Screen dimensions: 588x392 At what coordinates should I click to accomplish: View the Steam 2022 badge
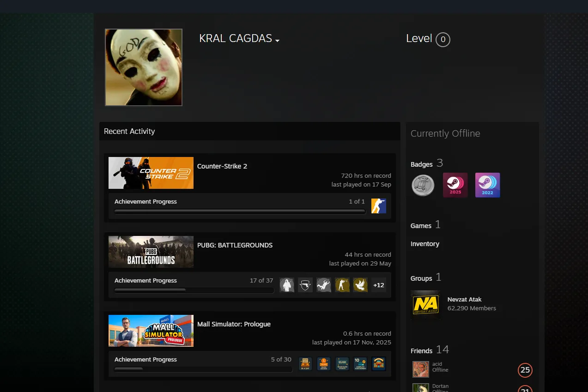(x=488, y=185)
